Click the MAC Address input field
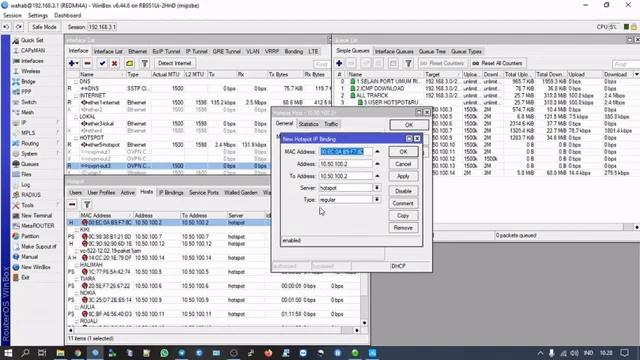 pos(345,152)
